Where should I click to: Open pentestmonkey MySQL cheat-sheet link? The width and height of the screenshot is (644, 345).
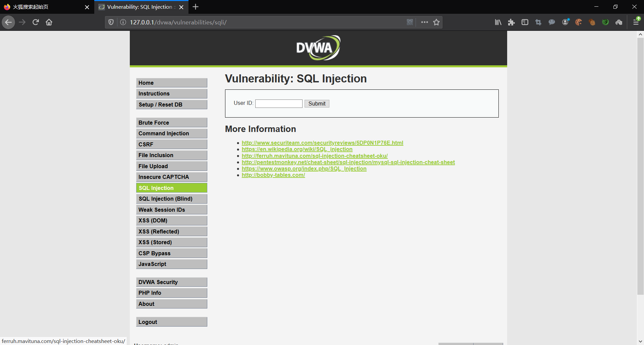[x=348, y=162]
